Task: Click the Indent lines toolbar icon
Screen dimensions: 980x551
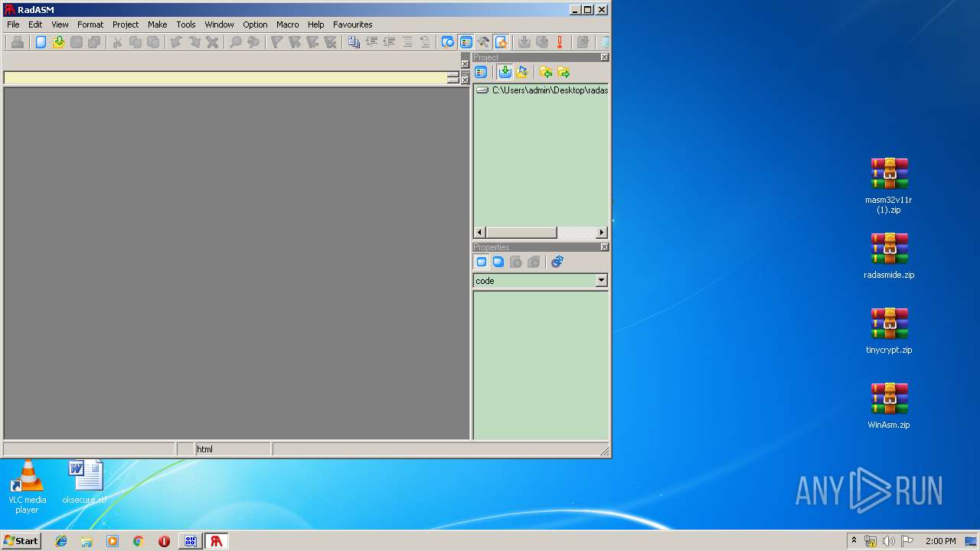Action: (x=371, y=42)
